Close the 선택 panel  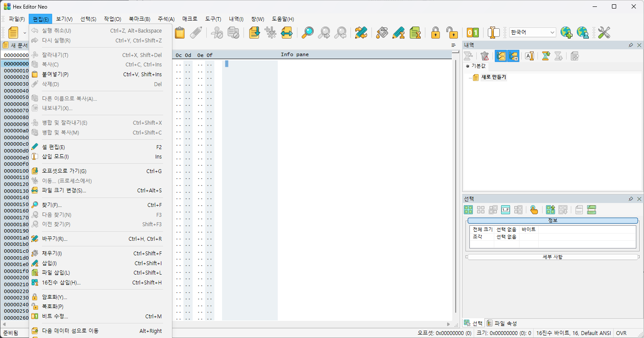click(639, 199)
